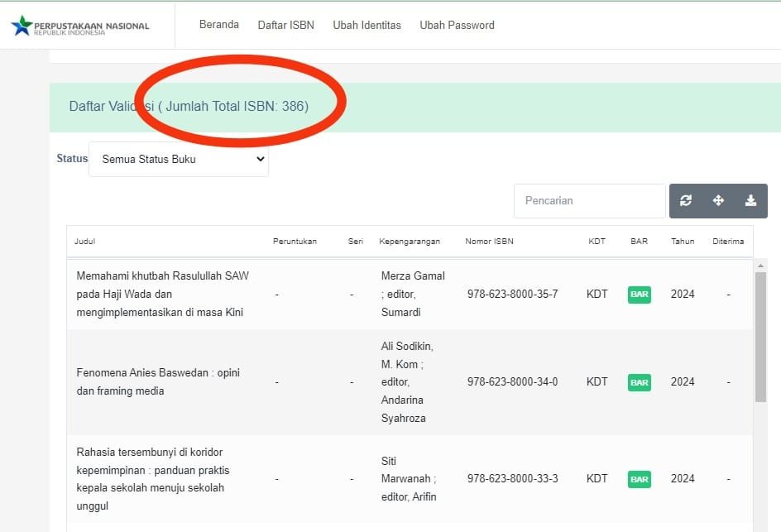
Task: Click the Tahun column header
Action: 683,242
